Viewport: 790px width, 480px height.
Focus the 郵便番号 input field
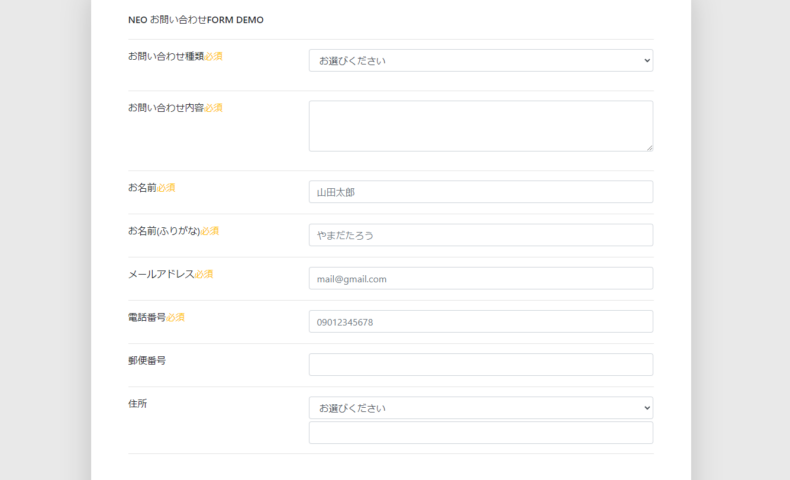481,365
